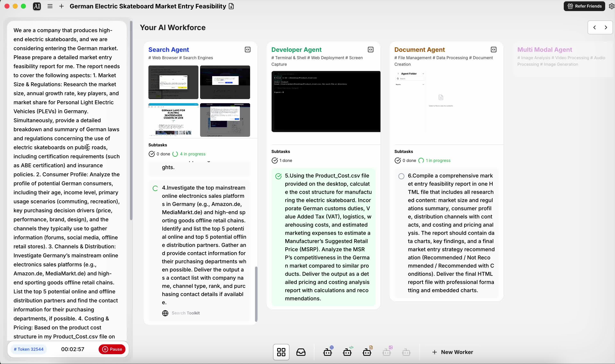Expand the Developer Agent panel icon
The width and height of the screenshot is (615, 364).
(371, 50)
